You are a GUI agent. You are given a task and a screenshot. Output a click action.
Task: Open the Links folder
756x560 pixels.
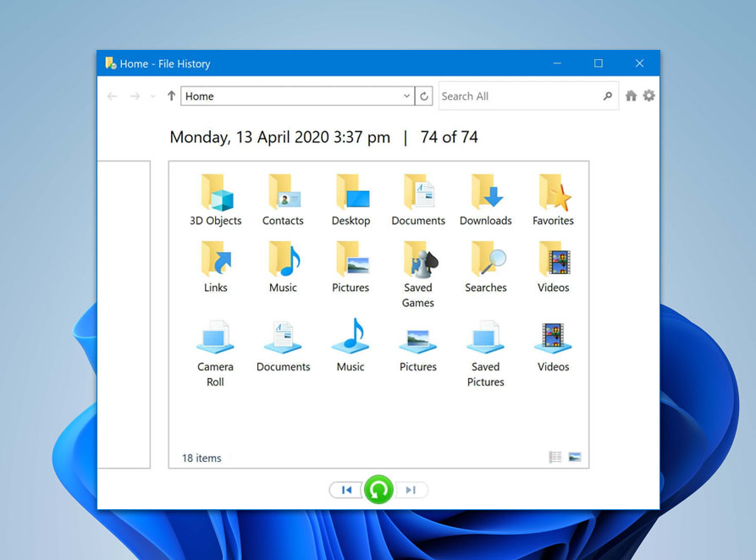pyautogui.click(x=216, y=267)
